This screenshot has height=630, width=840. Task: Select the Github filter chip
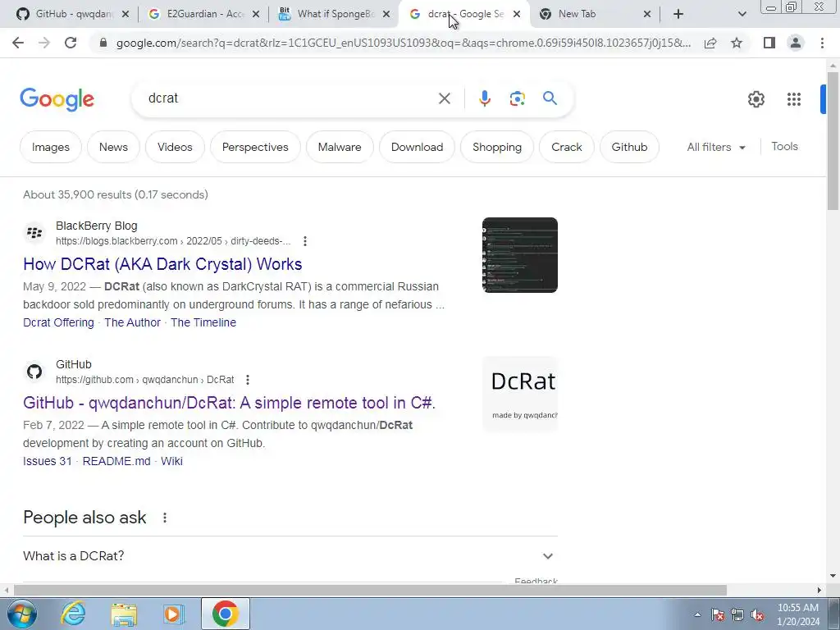629,147
